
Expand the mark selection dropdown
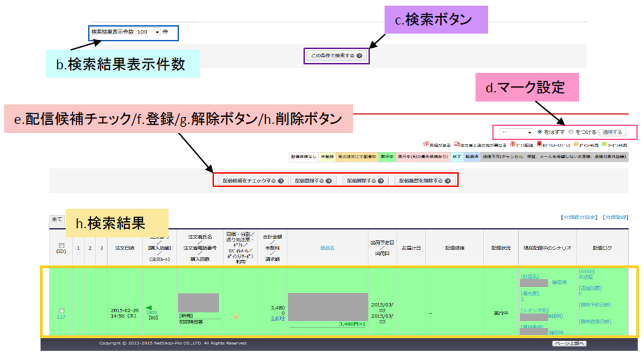tap(516, 132)
